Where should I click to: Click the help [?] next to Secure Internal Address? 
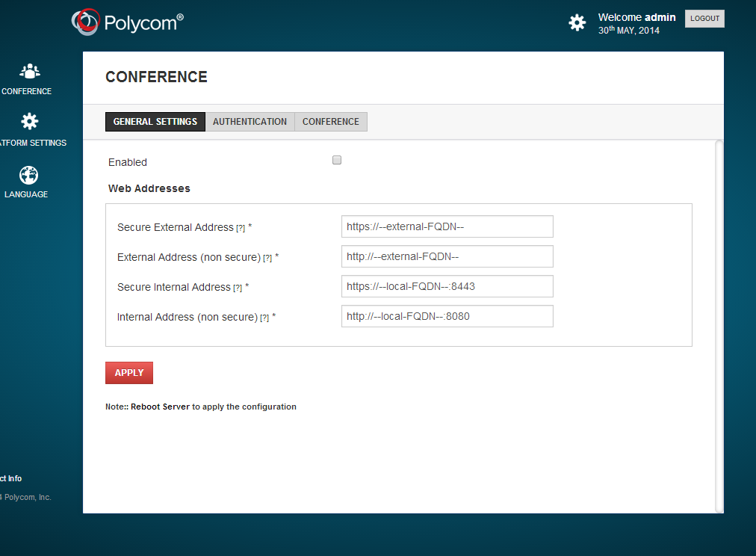[238, 288]
